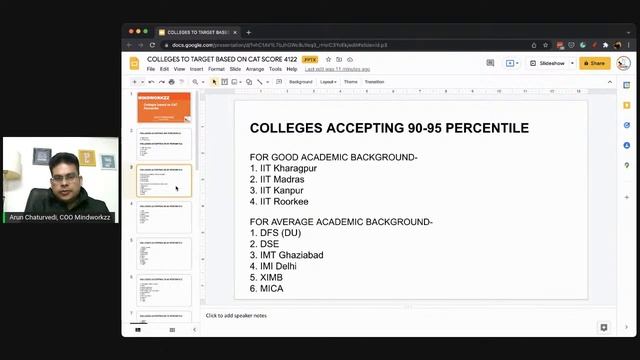The width and height of the screenshot is (640, 360).
Task: Collapse the menus with the caret
Action: point(610,82)
